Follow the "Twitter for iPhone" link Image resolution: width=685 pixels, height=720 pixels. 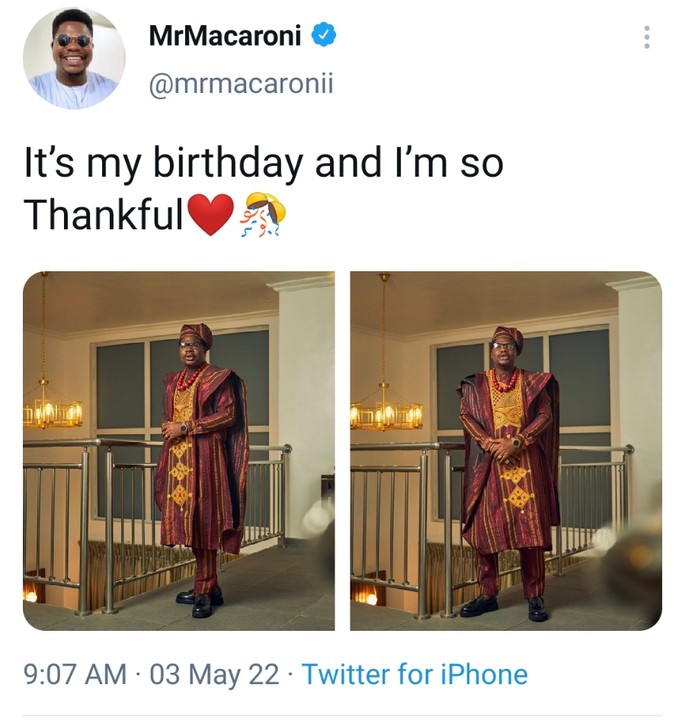click(414, 674)
